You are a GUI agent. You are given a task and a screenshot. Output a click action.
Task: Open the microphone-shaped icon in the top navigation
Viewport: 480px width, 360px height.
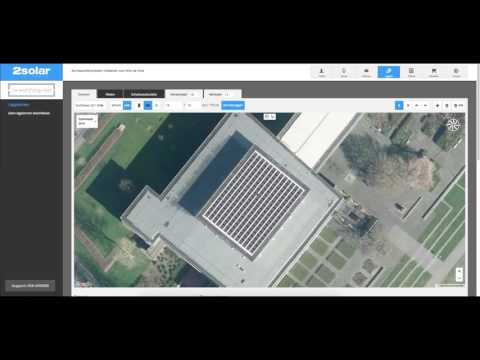click(344, 72)
